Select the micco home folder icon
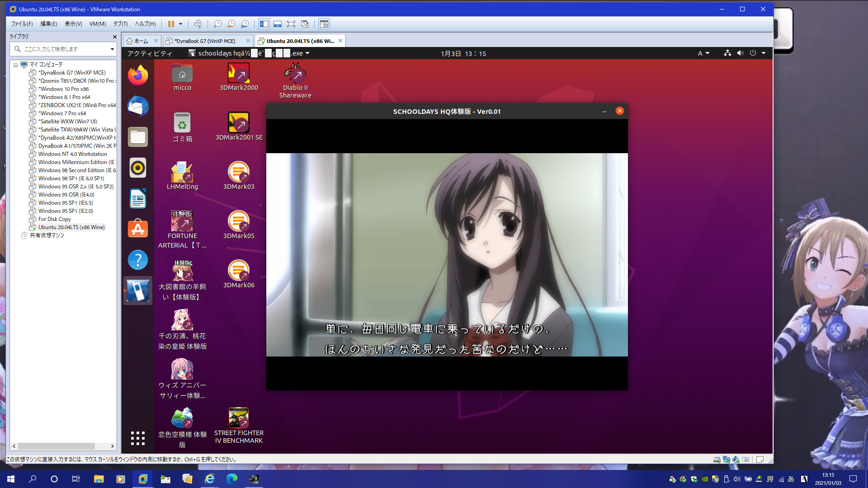Screen dimensions: 868x488 (x=182, y=77)
